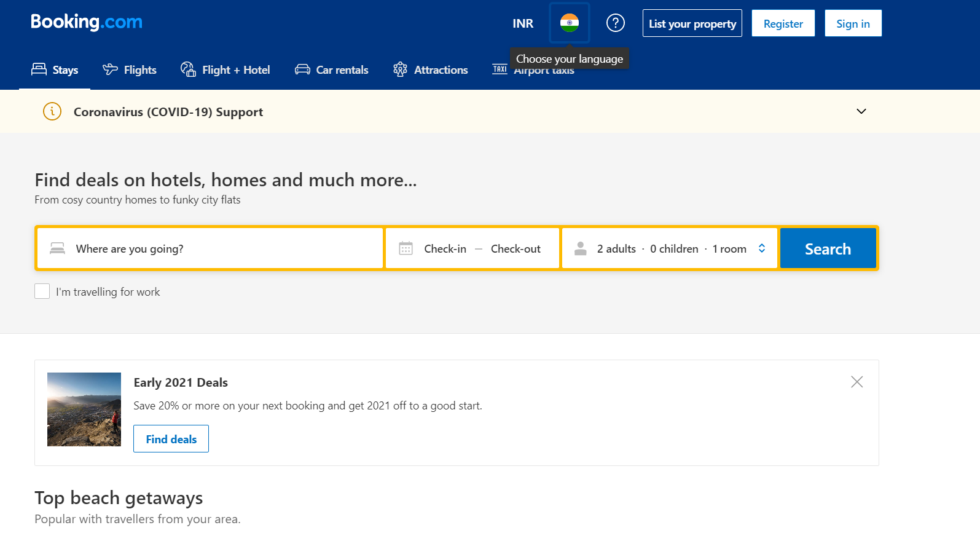Click the Find deals button
Image resolution: width=980 pixels, height=533 pixels.
(171, 439)
